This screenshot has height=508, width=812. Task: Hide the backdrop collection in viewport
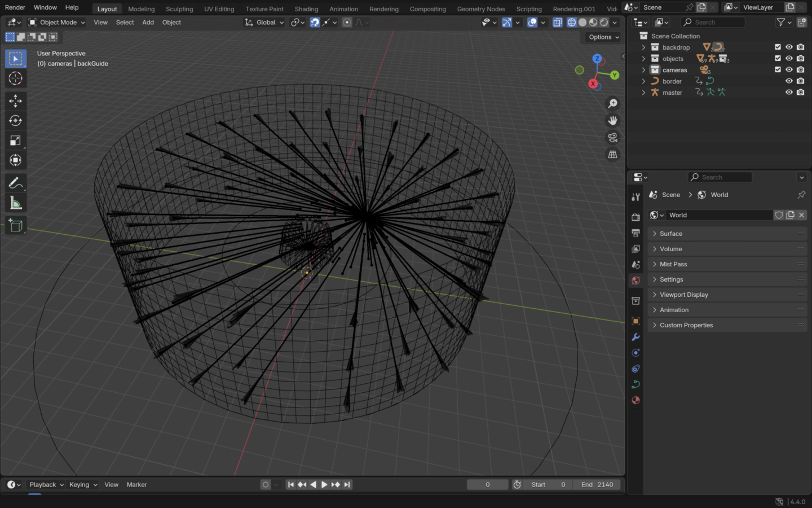coord(789,47)
